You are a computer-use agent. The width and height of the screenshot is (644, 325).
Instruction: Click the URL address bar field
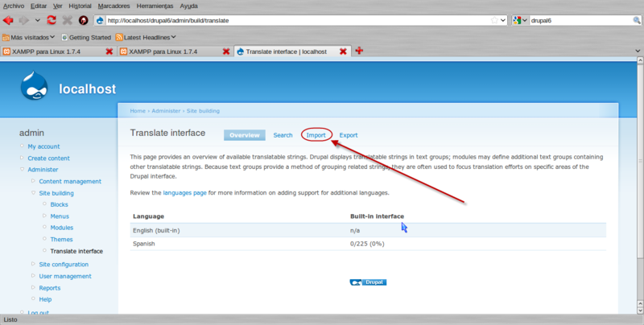click(x=298, y=20)
